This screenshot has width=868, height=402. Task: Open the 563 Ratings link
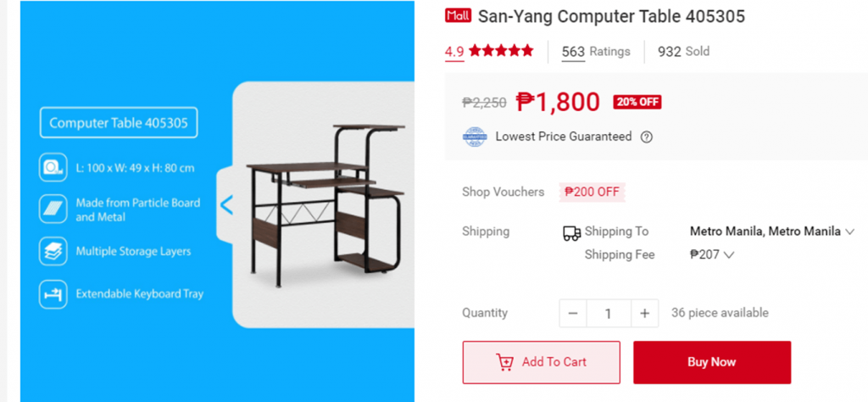coord(596,52)
